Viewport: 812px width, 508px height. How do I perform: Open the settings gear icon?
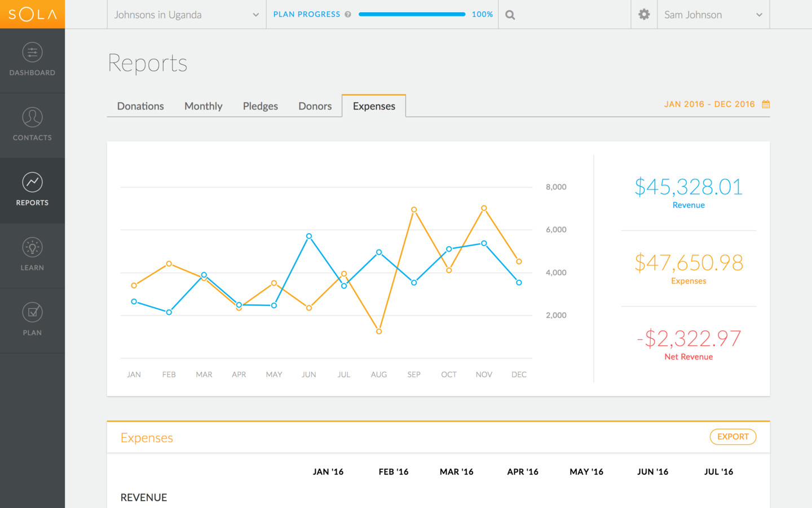tap(643, 14)
